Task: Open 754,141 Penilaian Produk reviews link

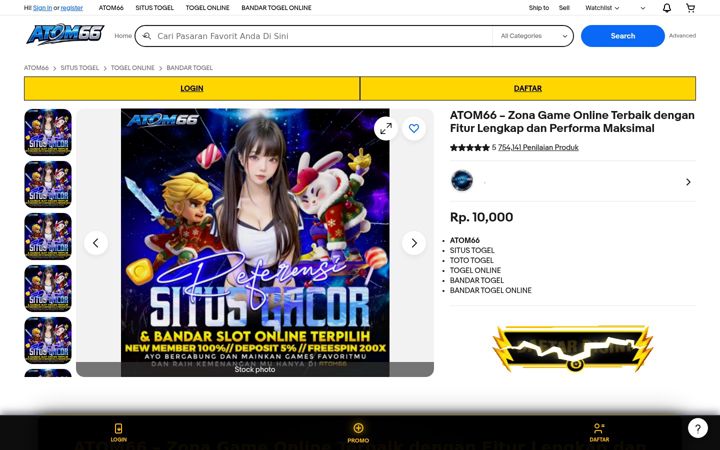Action: coord(538,147)
